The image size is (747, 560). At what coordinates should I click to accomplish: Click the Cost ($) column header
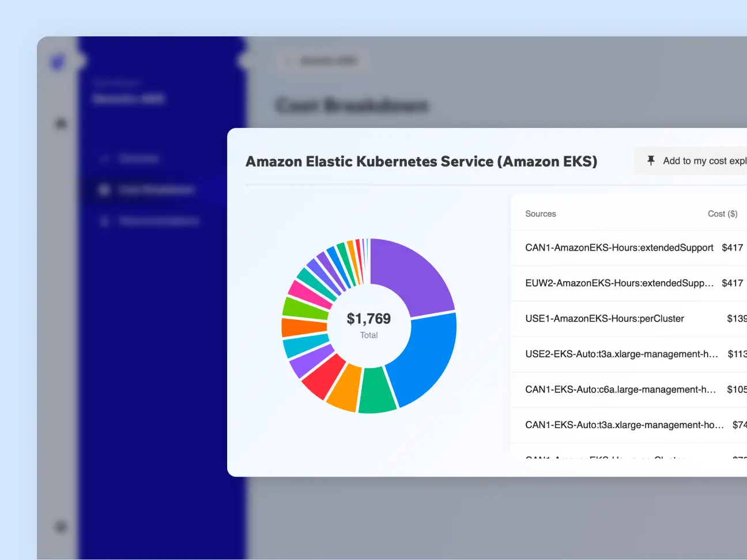pyautogui.click(x=723, y=214)
